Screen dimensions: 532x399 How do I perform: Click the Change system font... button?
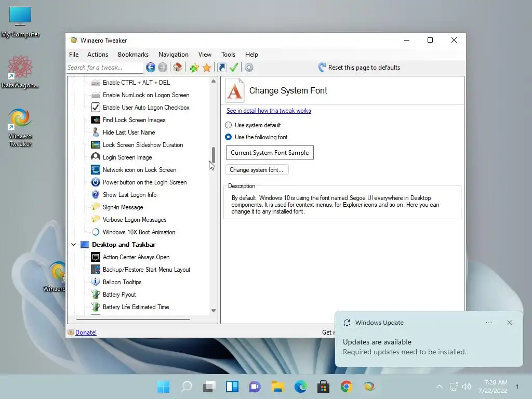click(x=257, y=170)
